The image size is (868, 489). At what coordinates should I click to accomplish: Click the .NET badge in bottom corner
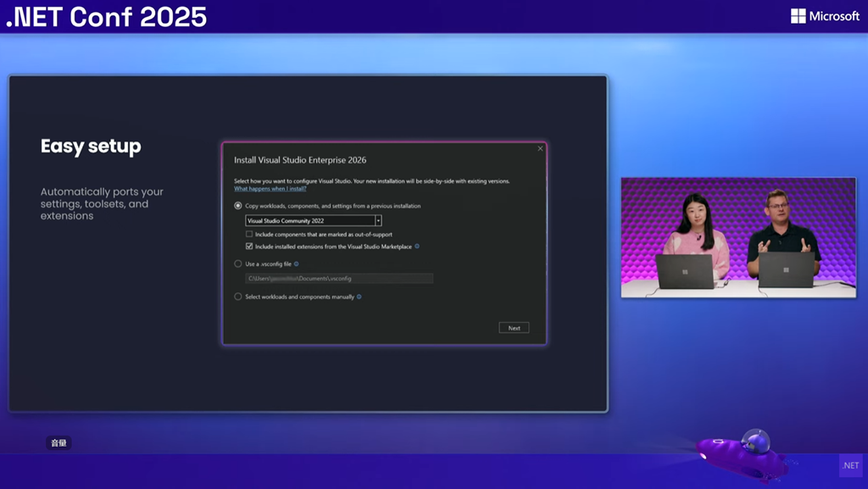pos(850,465)
